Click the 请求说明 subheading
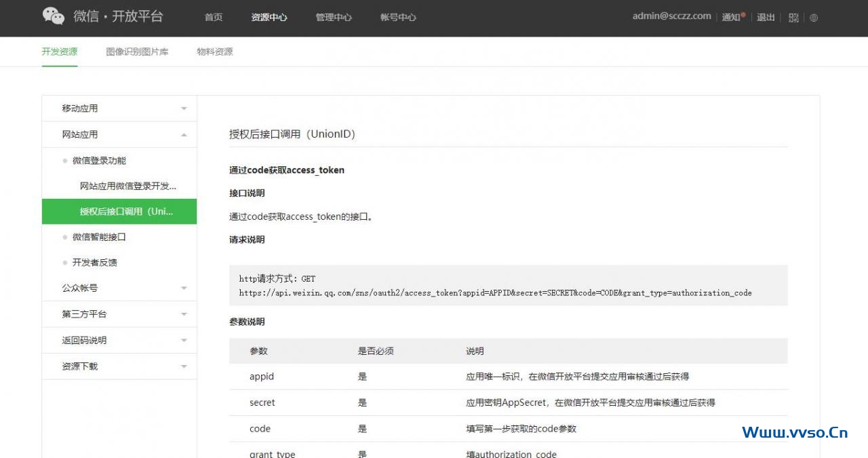868x458 pixels. tap(247, 240)
